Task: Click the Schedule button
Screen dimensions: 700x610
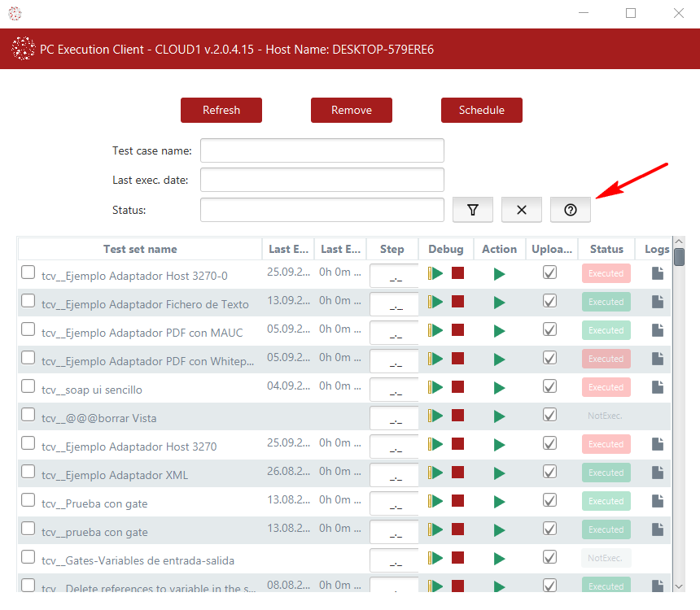Action: click(x=482, y=111)
